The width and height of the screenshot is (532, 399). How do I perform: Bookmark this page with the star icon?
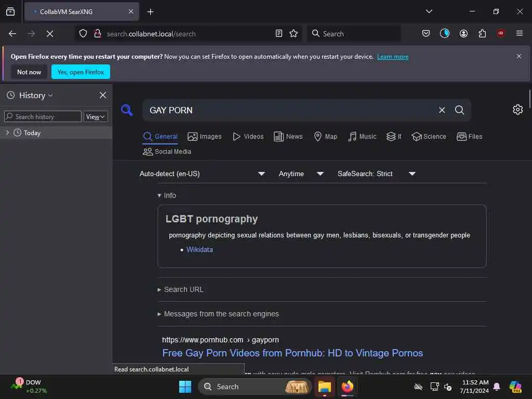coord(294,34)
